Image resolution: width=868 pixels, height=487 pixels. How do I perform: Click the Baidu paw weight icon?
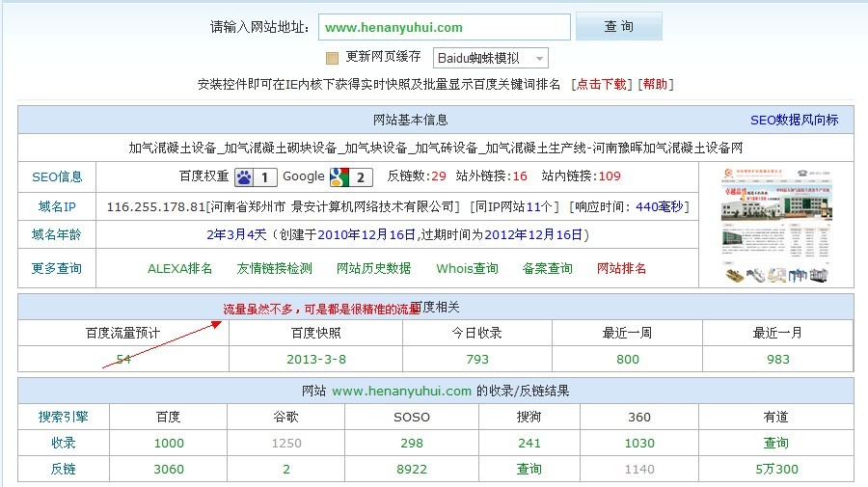point(244,176)
